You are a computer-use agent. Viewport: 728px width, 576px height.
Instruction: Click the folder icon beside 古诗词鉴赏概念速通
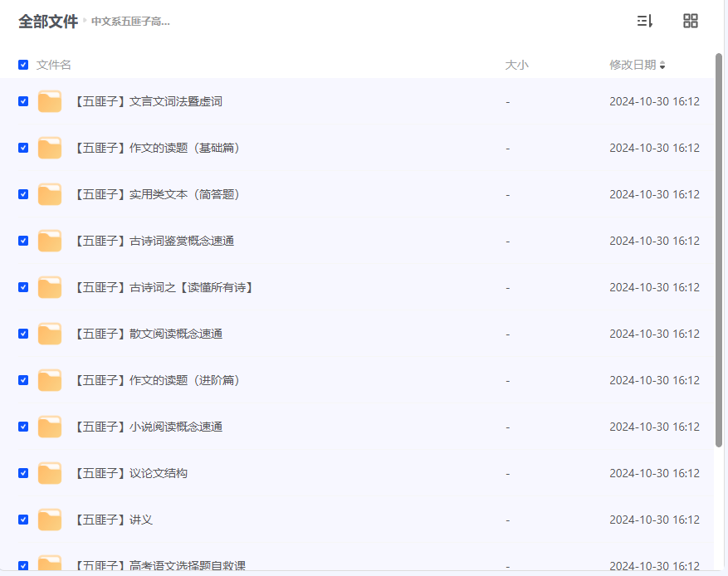pyautogui.click(x=49, y=240)
